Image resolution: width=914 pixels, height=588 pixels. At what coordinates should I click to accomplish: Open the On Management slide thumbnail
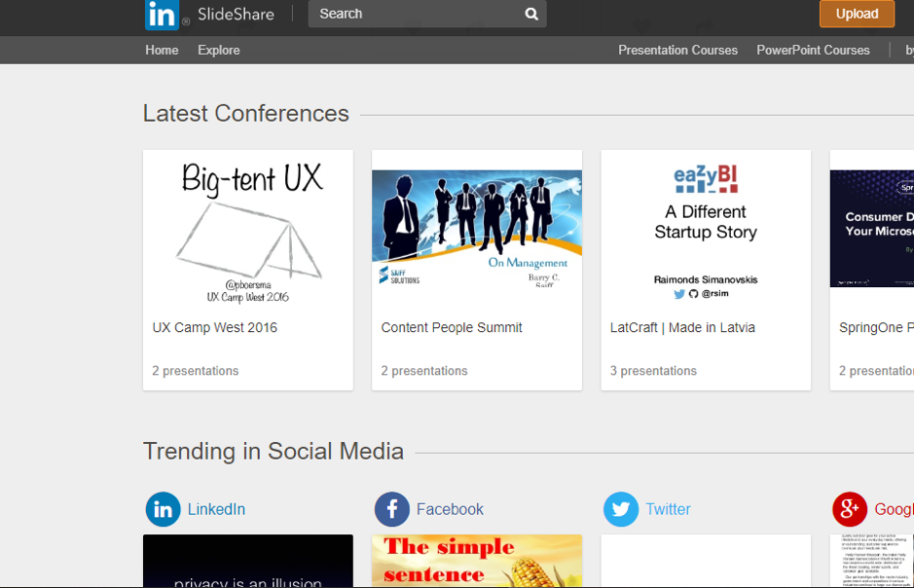point(477,229)
